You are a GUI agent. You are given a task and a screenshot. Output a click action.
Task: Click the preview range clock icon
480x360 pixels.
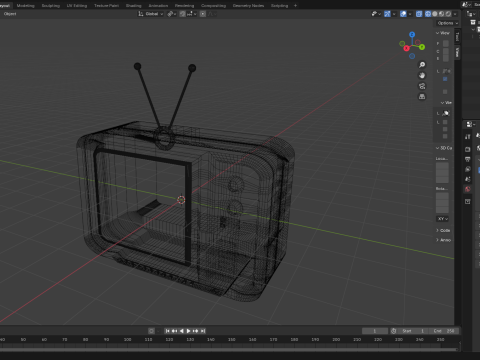pyautogui.click(x=394, y=331)
